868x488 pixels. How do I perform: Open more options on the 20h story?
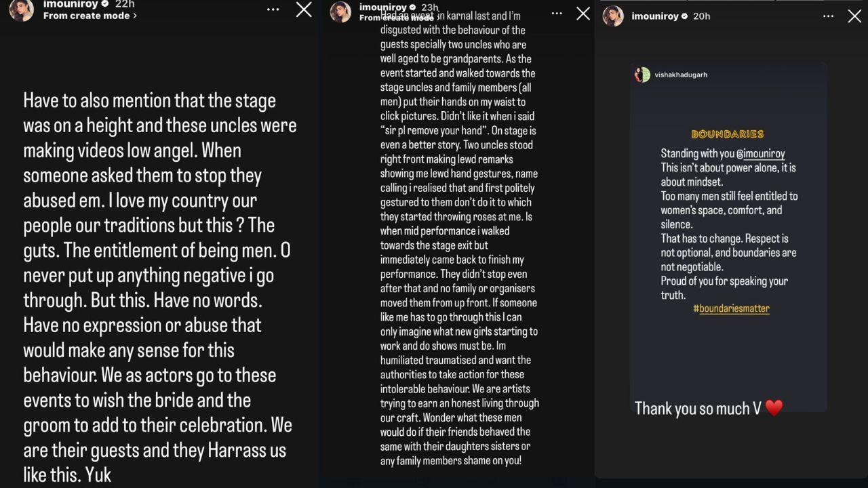[828, 16]
